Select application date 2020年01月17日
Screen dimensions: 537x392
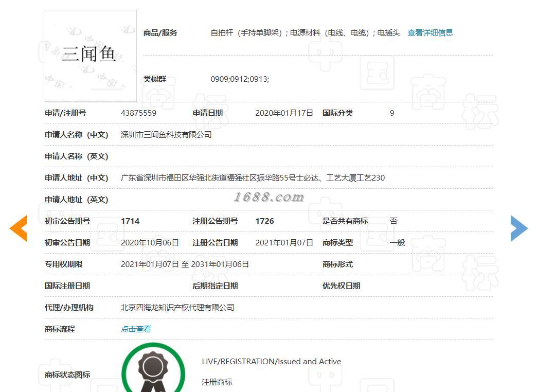tap(284, 113)
